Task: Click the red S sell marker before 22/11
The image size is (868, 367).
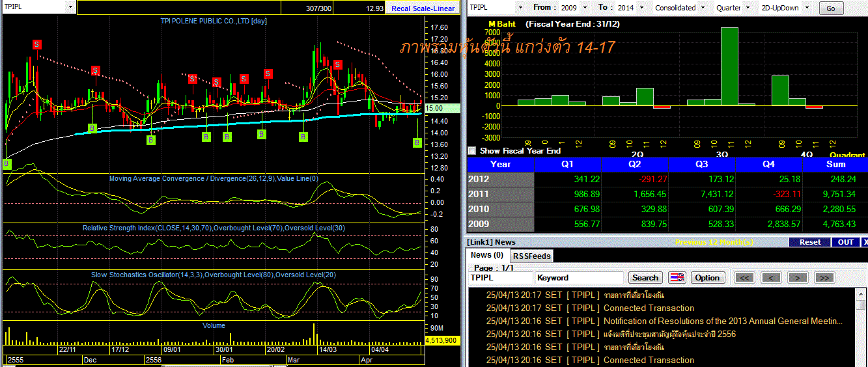Action: click(37, 44)
